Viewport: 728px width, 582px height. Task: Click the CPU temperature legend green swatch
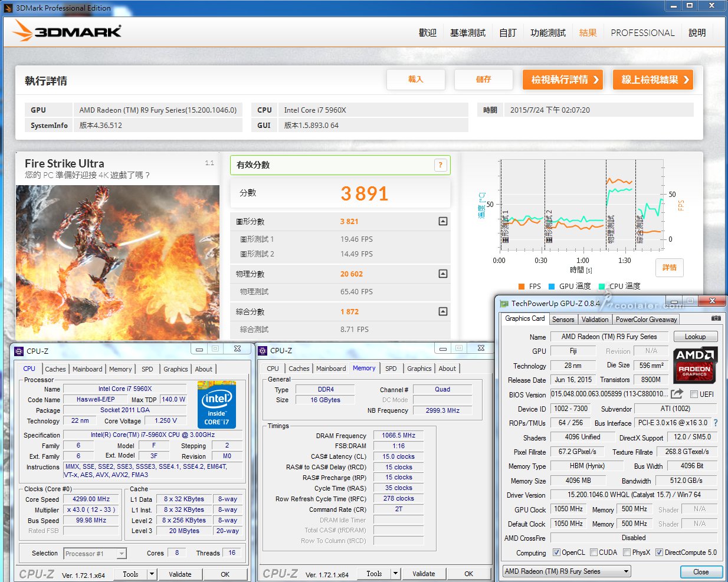click(602, 287)
